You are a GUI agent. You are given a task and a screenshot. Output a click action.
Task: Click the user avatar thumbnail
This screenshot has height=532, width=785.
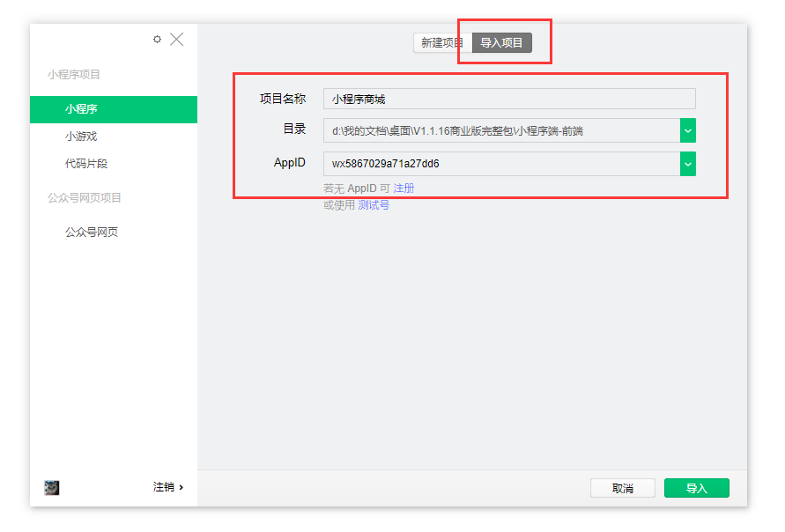52,487
